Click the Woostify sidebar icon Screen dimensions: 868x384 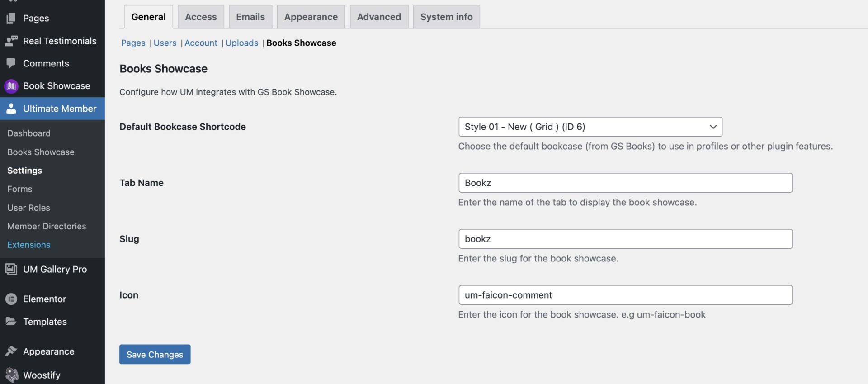[11, 375]
